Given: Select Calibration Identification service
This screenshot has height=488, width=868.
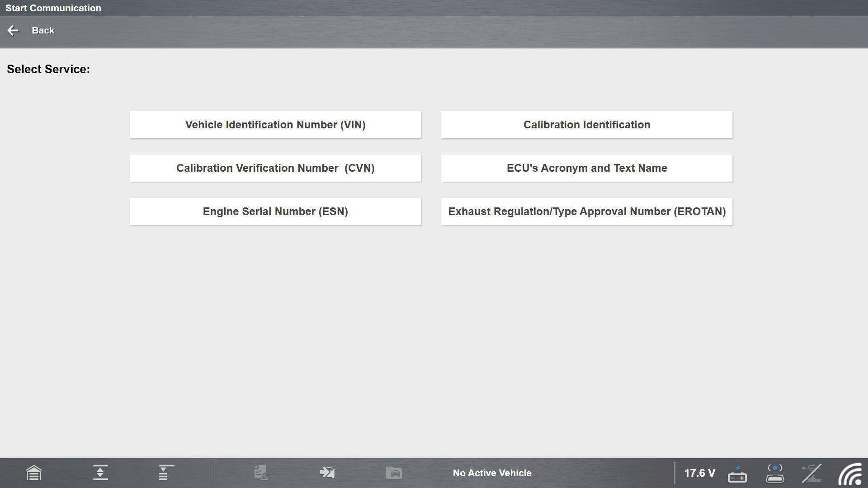Looking at the screenshot, I should (587, 125).
